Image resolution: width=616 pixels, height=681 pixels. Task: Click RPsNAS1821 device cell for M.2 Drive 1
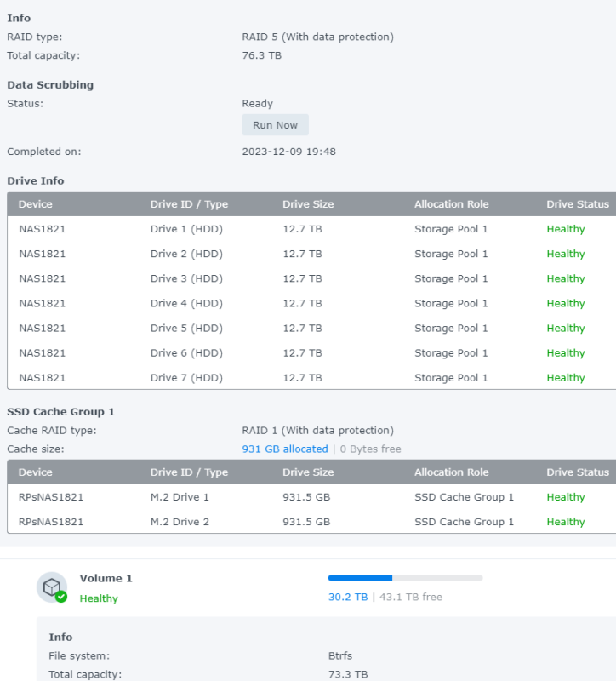[51, 497]
